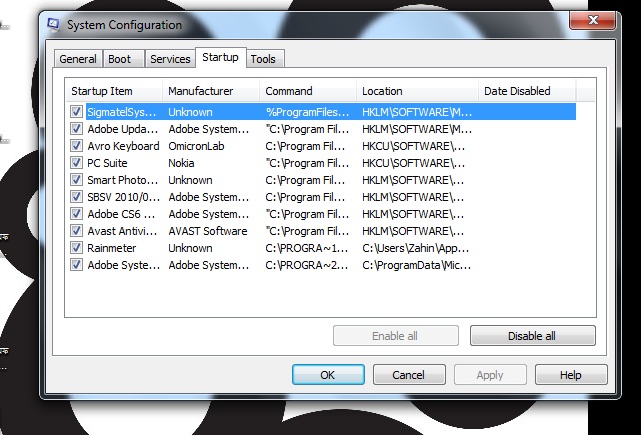Open Help for System Configuration
641x435 pixels.
tap(571, 374)
